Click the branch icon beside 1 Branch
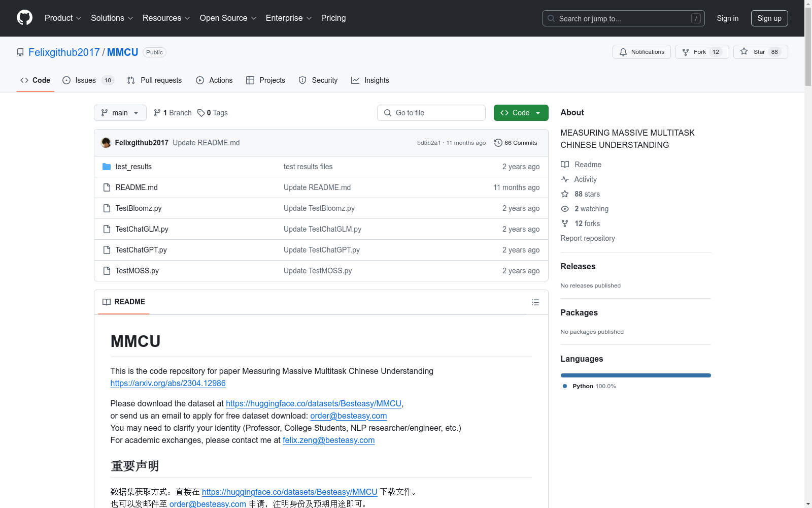Image resolution: width=812 pixels, height=508 pixels. [x=157, y=113]
